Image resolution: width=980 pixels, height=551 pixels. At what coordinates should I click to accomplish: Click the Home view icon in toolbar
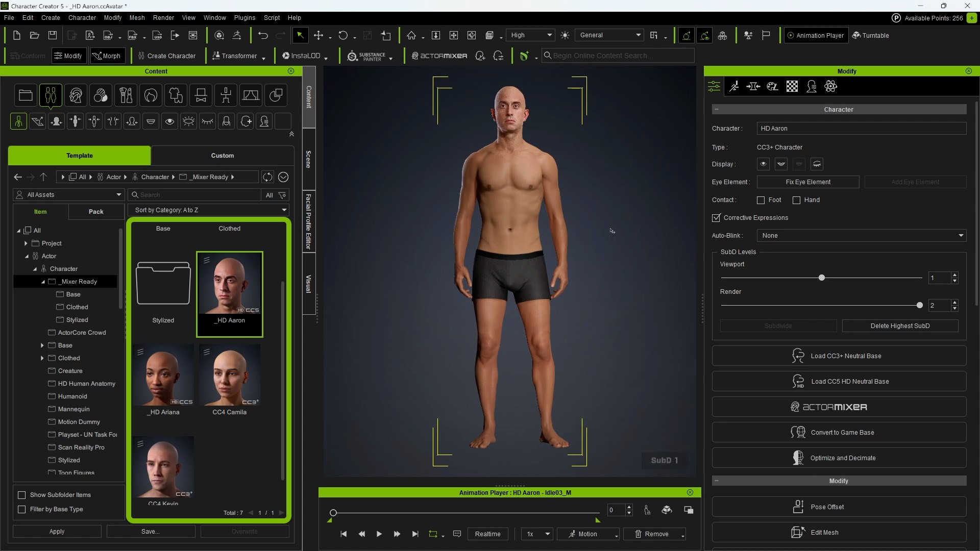point(411,35)
